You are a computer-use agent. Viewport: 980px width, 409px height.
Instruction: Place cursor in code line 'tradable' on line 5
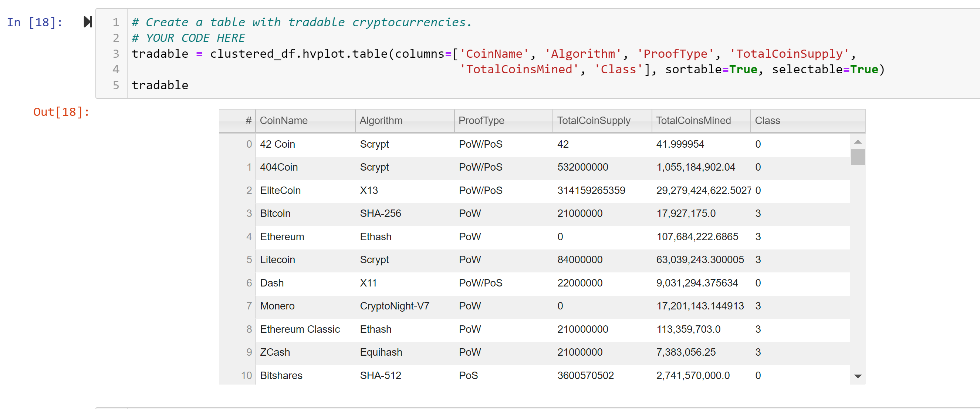(x=160, y=85)
